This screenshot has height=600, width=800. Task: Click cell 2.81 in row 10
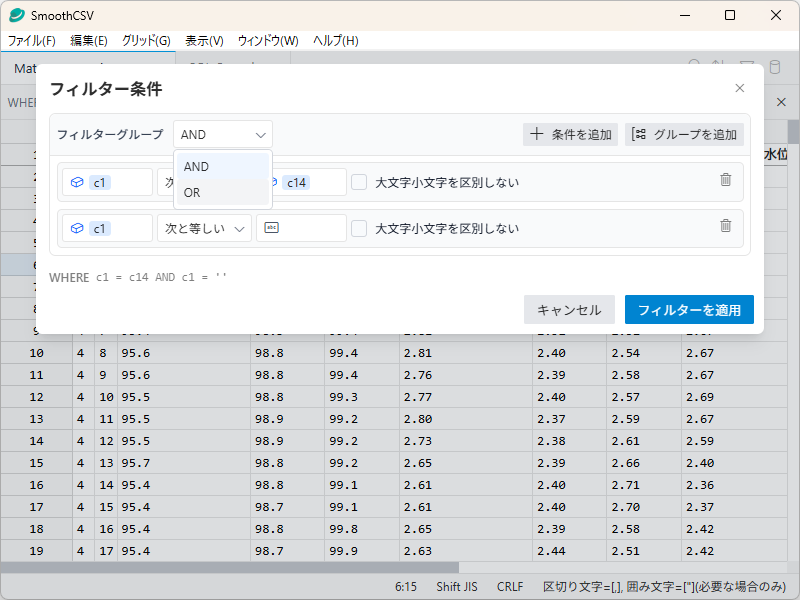pyautogui.click(x=466, y=353)
